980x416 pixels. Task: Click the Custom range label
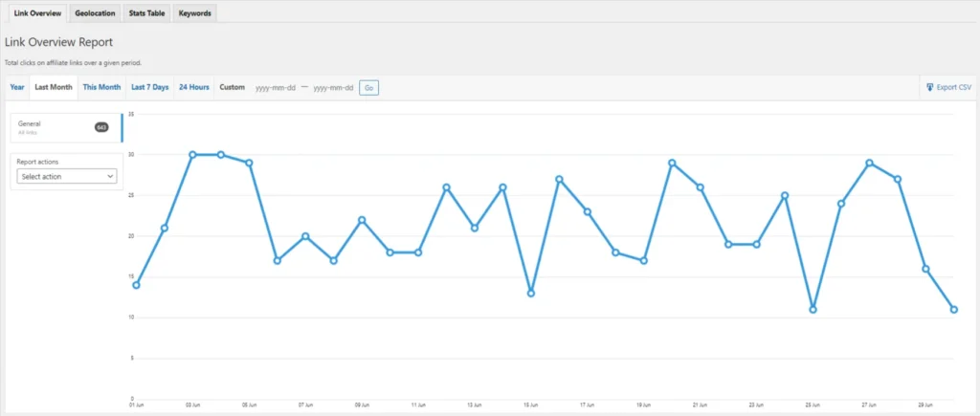[x=232, y=87]
